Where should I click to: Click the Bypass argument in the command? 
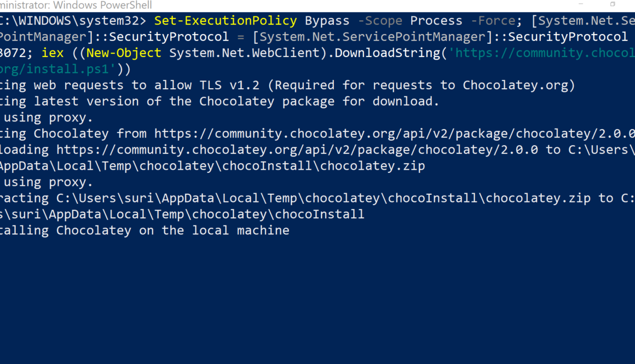coord(327,21)
